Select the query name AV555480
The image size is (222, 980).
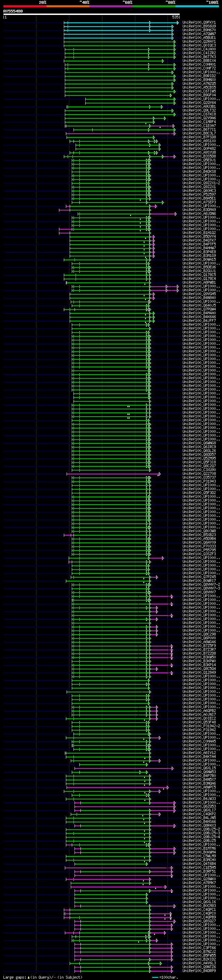click(x=13, y=11)
